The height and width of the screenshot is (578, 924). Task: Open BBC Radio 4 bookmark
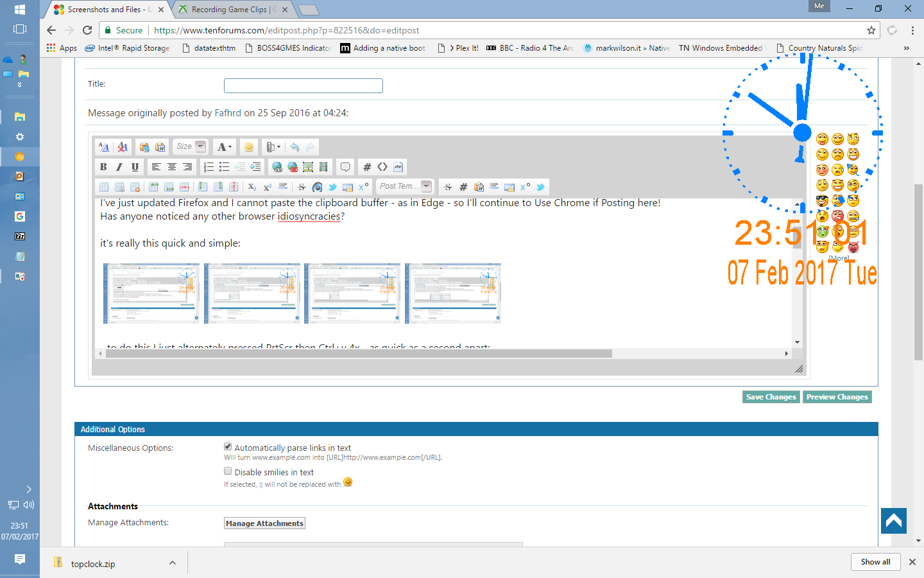pos(530,48)
